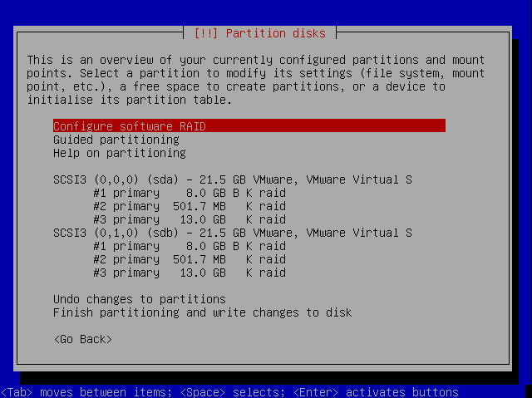Viewport: 532px width, 398px height.
Task: Click Undo changes to partitions
Action: pyautogui.click(x=140, y=299)
